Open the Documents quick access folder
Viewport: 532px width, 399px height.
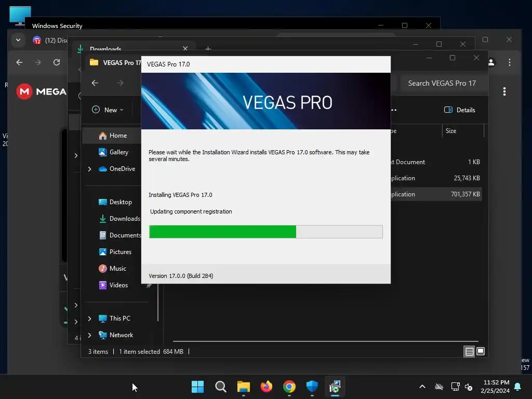(x=120, y=235)
